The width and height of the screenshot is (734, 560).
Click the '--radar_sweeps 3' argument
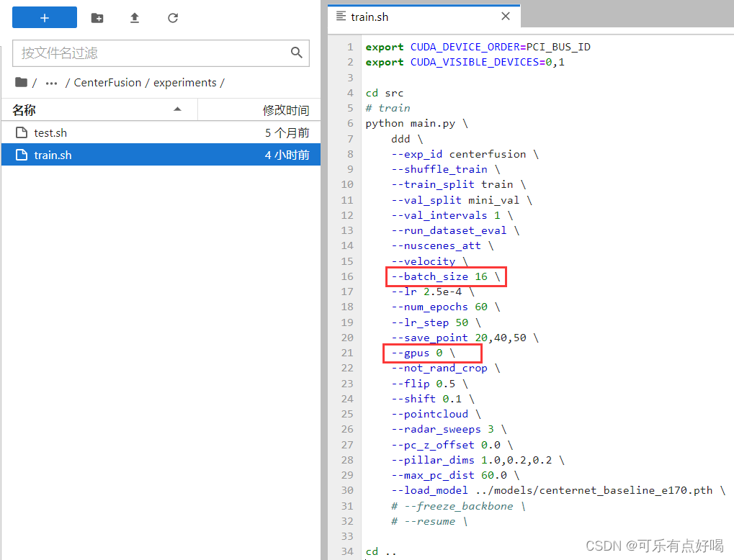pos(442,429)
